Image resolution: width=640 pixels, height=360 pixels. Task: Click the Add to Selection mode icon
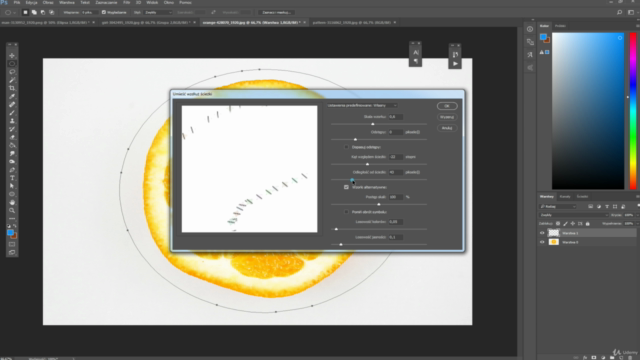pos(34,12)
